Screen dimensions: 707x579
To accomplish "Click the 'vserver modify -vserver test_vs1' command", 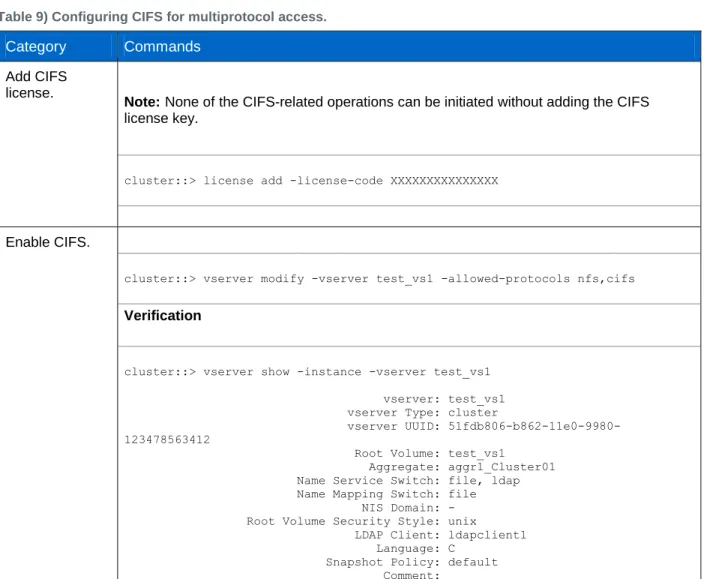I will coord(379,279).
